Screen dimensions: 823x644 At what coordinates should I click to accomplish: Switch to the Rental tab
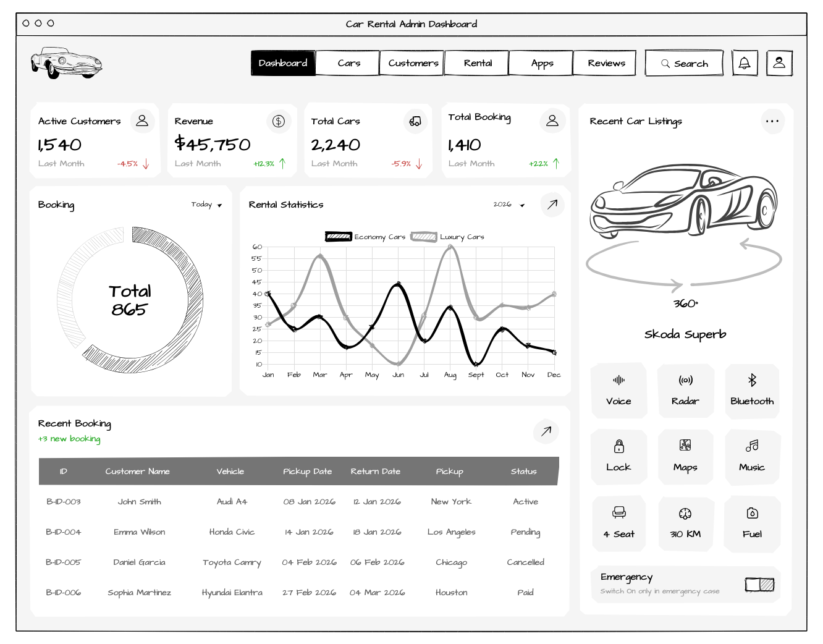[478, 63]
